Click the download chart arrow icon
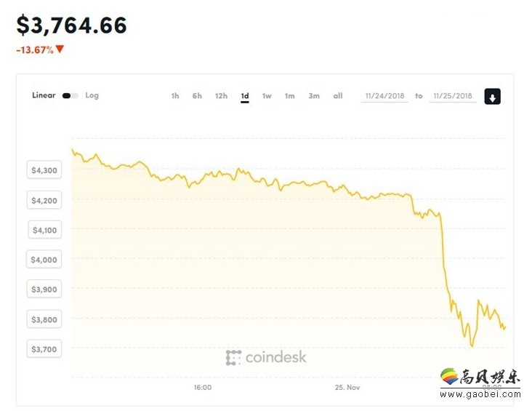 point(492,97)
